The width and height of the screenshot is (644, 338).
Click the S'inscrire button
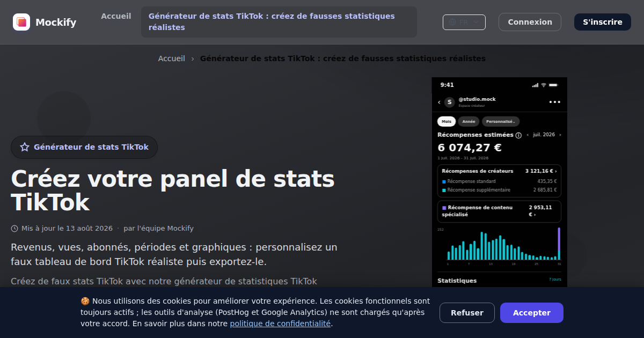click(x=603, y=22)
